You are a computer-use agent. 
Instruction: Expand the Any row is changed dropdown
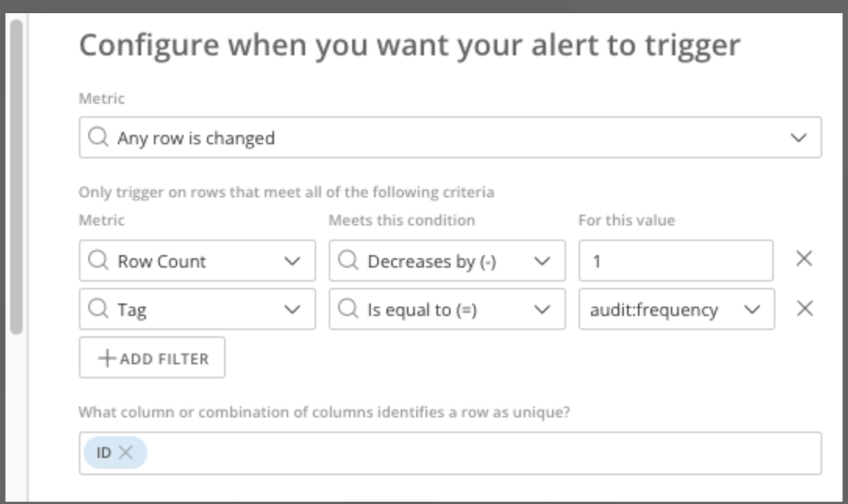798,138
